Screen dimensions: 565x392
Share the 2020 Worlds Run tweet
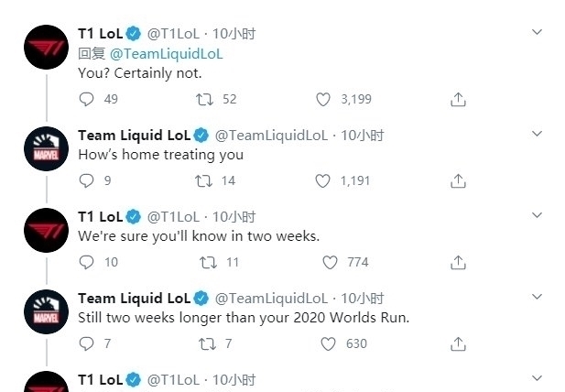click(x=458, y=343)
